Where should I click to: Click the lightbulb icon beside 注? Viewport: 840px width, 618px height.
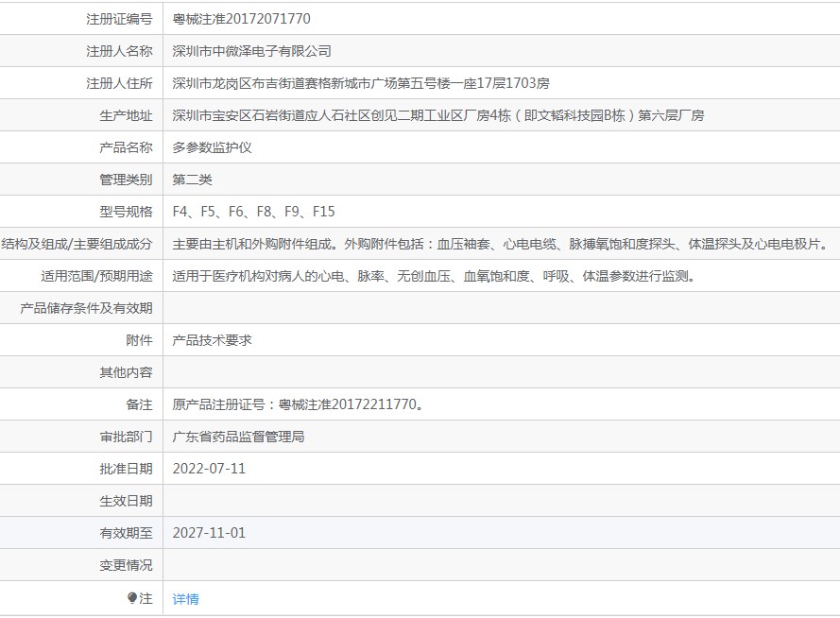pyautogui.click(x=131, y=597)
